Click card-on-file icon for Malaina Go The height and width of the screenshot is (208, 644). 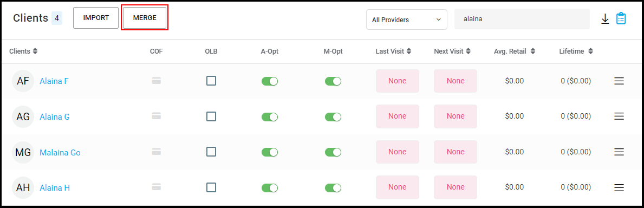(x=156, y=152)
